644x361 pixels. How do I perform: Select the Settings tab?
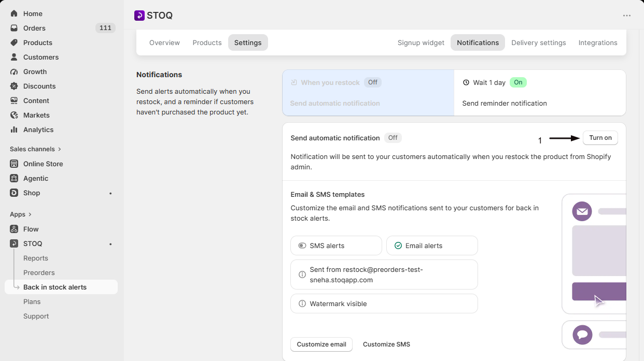coord(248,42)
